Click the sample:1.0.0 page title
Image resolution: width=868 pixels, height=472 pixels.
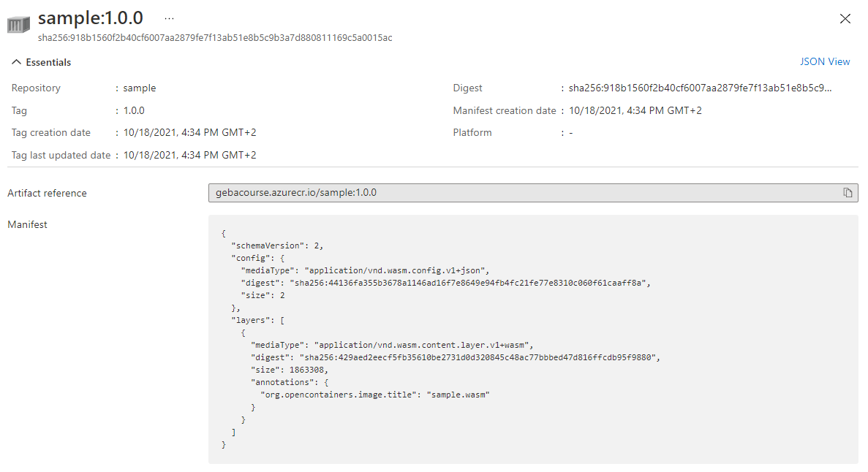pos(91,18)
